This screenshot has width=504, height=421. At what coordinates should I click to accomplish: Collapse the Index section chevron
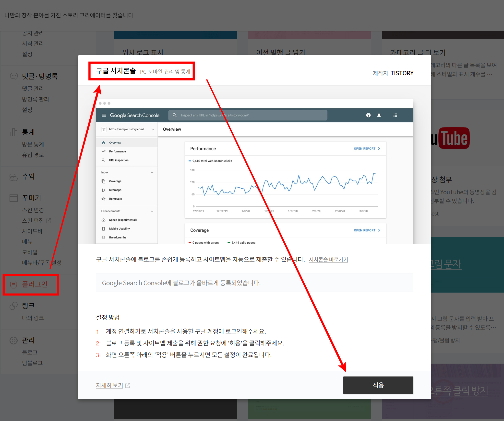(x=152, y=172)
